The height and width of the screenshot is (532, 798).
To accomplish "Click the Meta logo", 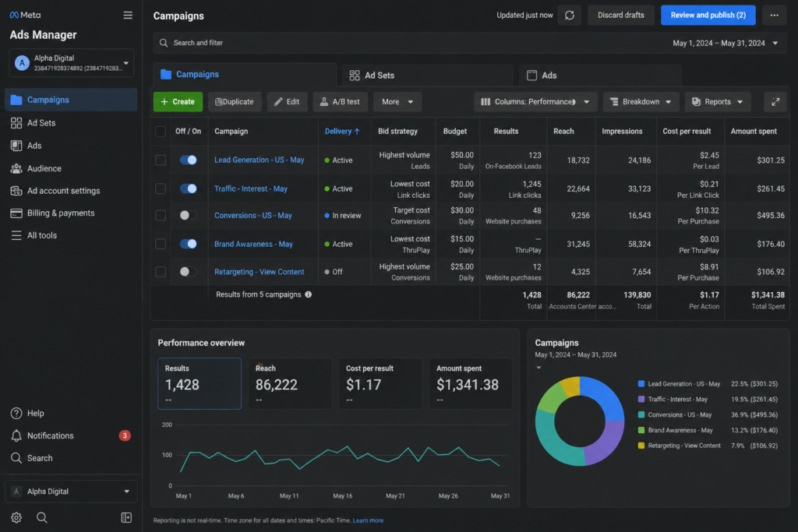I will click(x=25, y=16).
